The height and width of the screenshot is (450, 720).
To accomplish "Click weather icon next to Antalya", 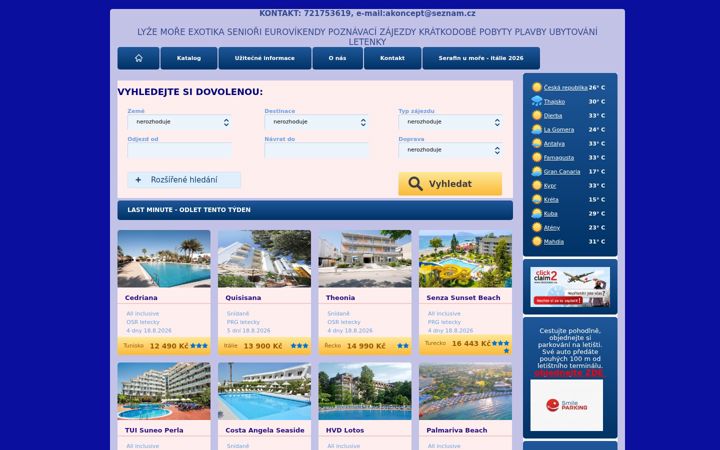I will 537,143.
